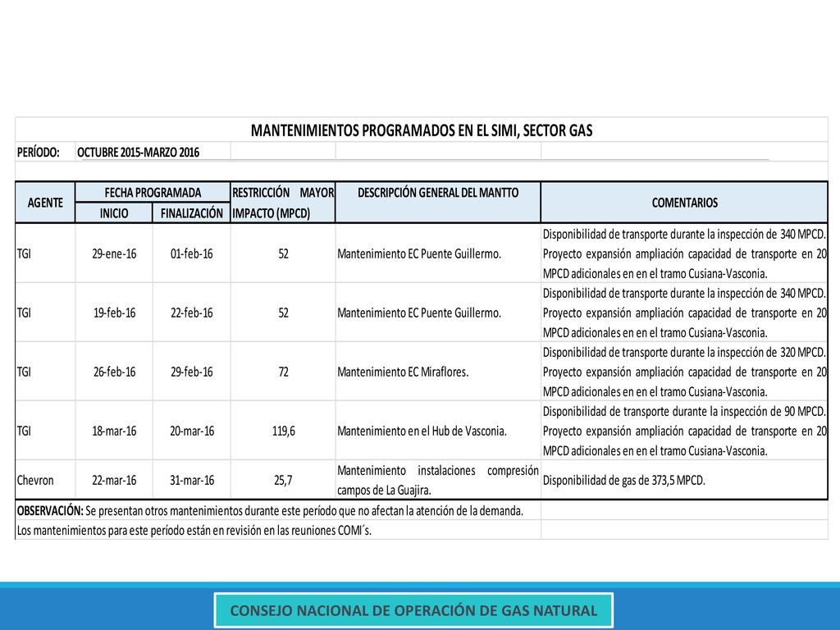The image size is (840, 630).
Task: Select the end date 29-feb-16
Action: pyautogui.click(x=191, y=372)
